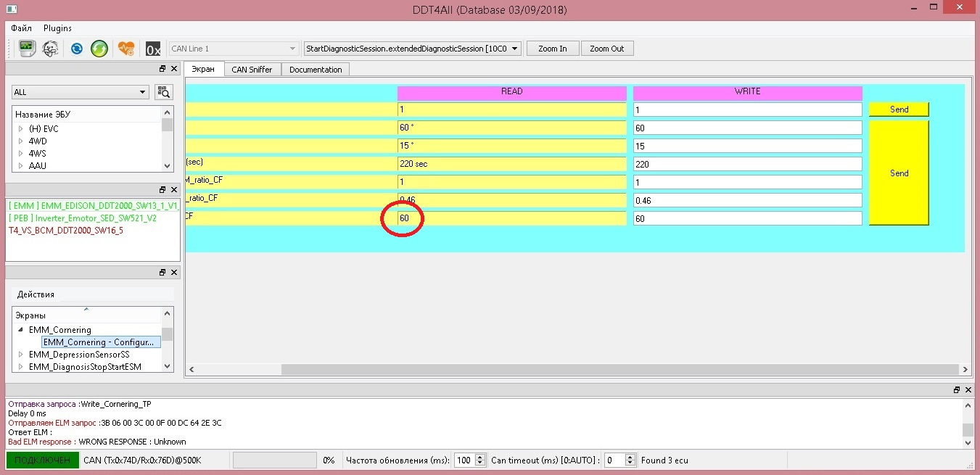Click the QR scan search icon beside ALL
The height and width of the screenshot is (475, 980).
pos(163,92)
